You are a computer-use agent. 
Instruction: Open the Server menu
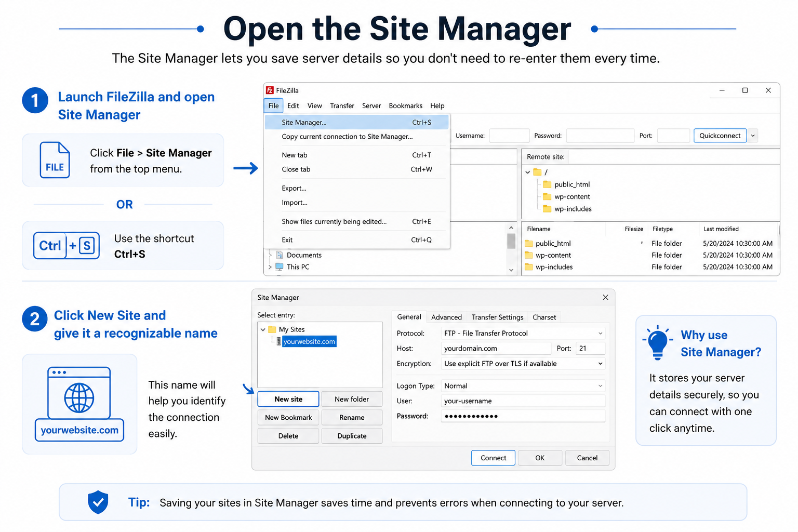tap(371, 105)
